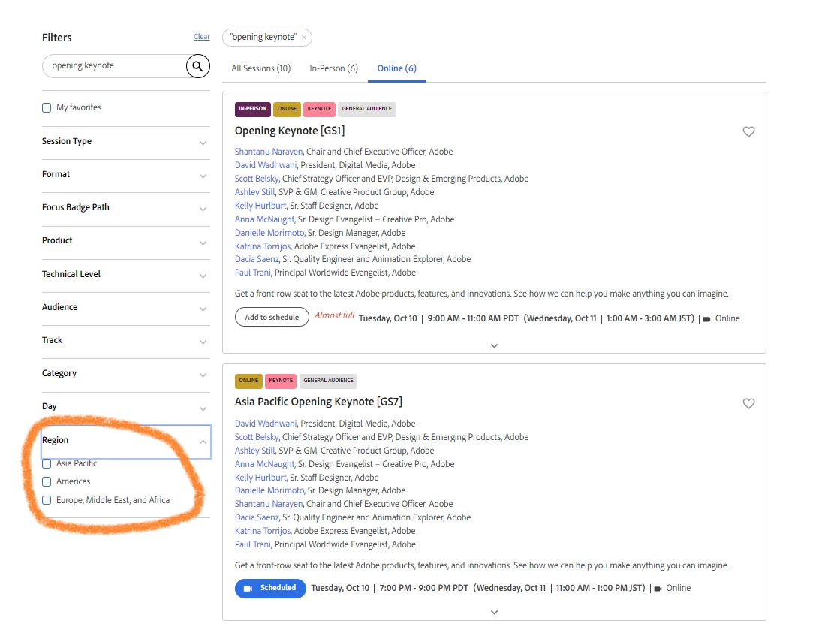This screenshot has height=627, width=840.
Task: Click camera icon beside Online for GS1
Action: click(706, 319)
